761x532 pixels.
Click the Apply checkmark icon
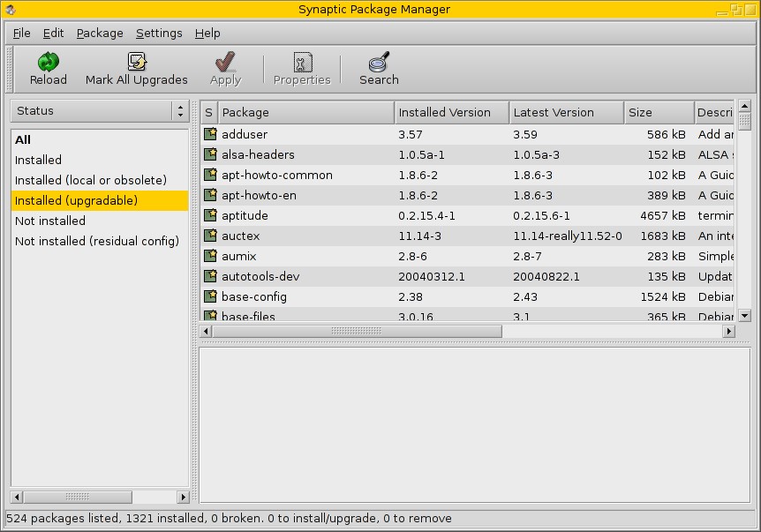coord(225,63)
